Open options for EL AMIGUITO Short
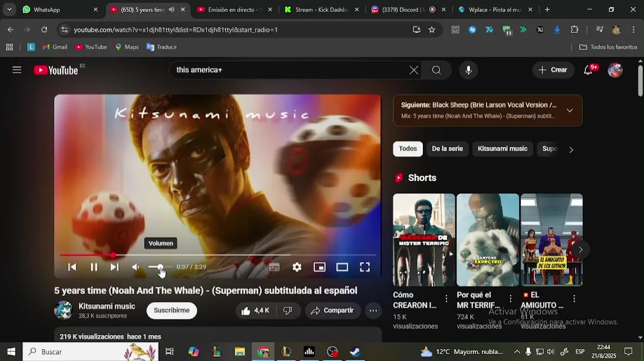644x361 pixels. [574, 299]
